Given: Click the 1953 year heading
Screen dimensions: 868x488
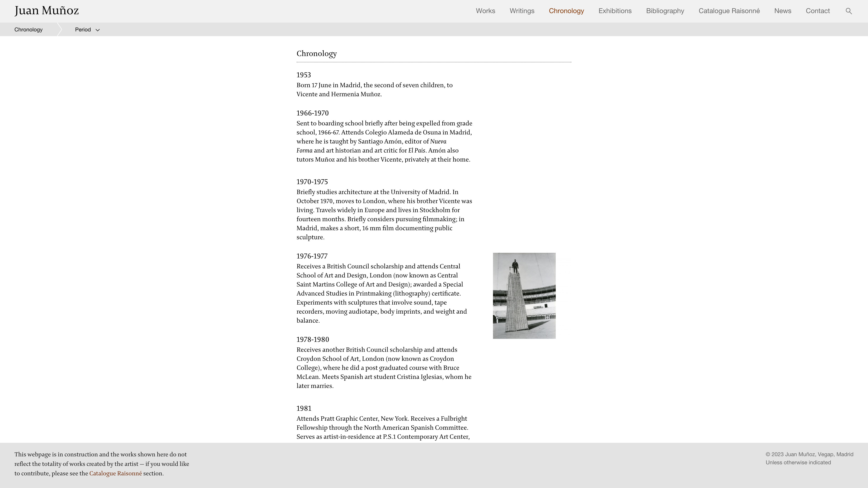Looking at the screenshot, I should click(x=303, y=75).
